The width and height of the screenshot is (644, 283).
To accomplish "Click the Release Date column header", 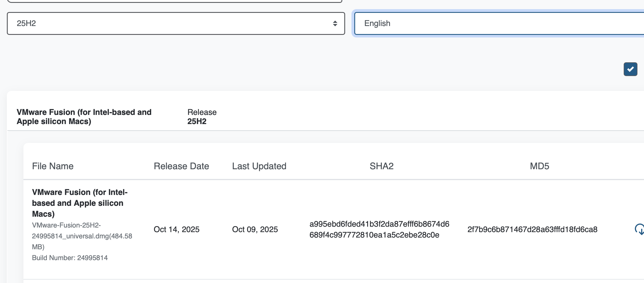I will (x=181, y=166).
